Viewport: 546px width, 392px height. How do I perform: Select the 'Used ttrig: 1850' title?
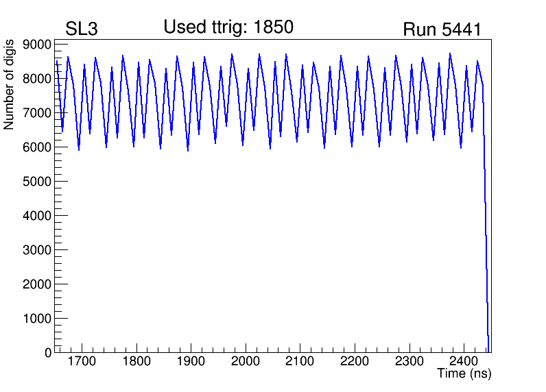pos(228,27)
